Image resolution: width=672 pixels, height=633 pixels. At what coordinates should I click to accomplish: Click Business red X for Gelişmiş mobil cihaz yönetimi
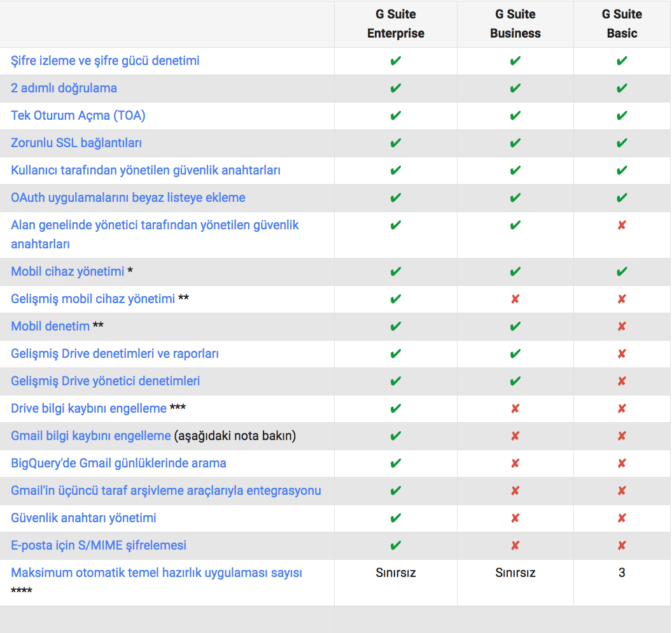[515, 299]
